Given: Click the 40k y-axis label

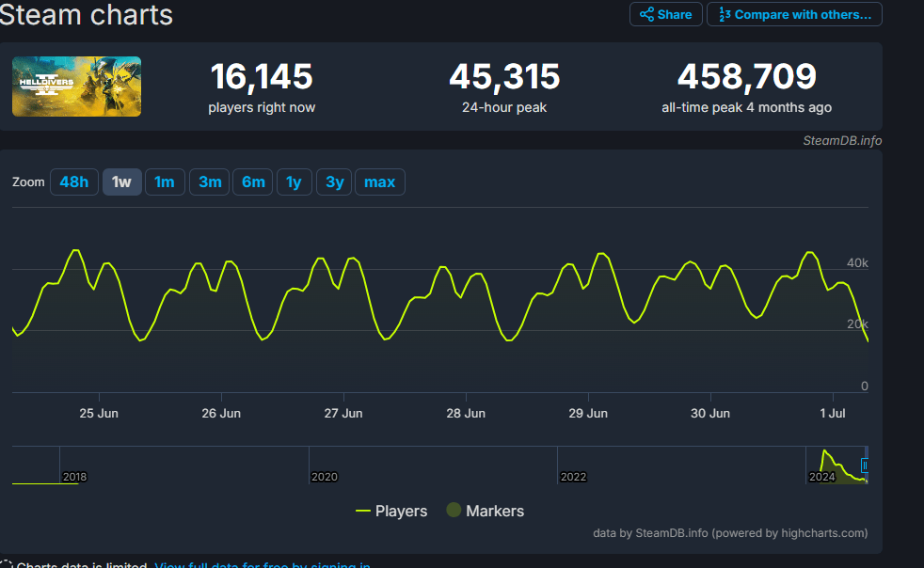Looking at the screenshot, I should (857, 262).
